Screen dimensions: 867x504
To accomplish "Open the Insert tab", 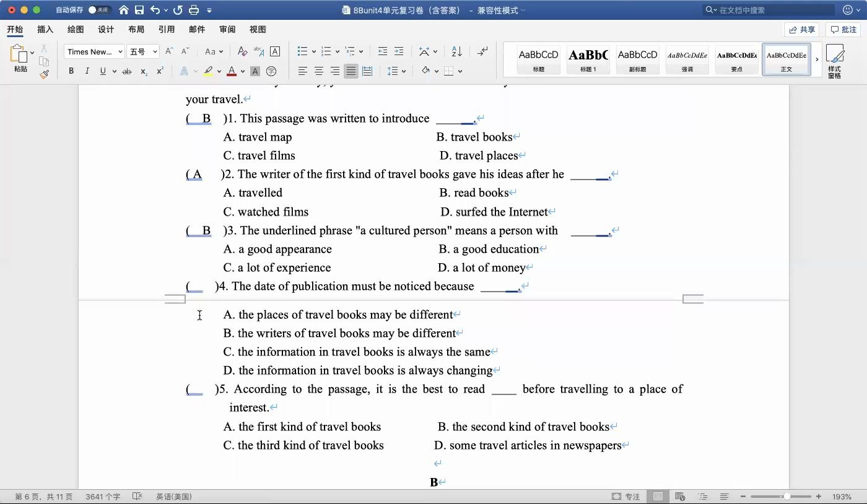I will click(x=45, y=29).
